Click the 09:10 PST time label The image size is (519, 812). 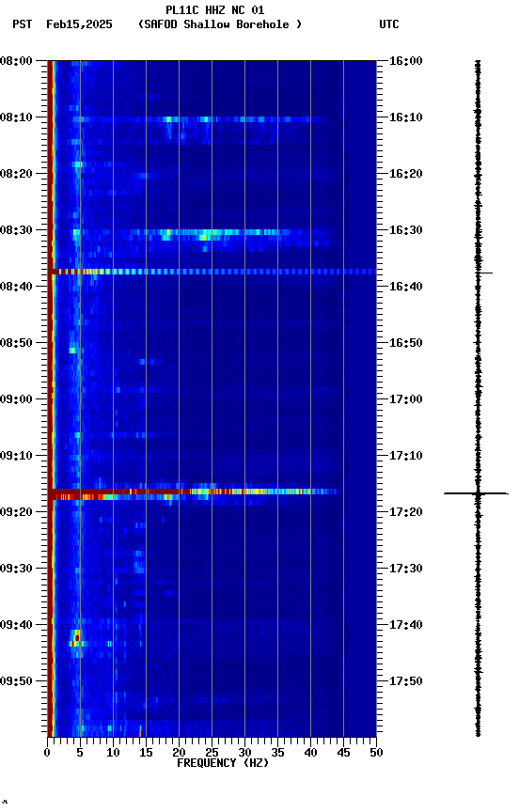click(16, 456)
